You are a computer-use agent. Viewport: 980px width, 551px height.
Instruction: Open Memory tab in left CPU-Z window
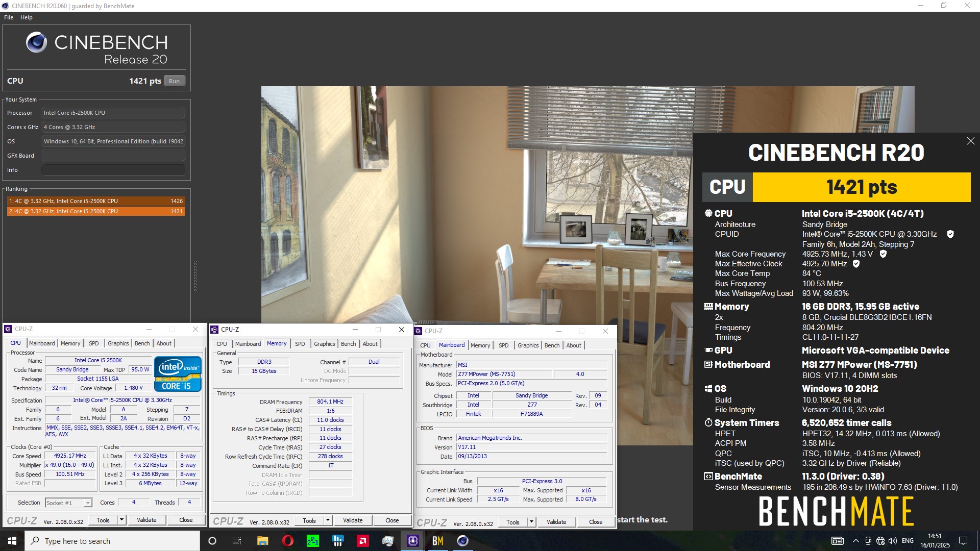[70, 343]
